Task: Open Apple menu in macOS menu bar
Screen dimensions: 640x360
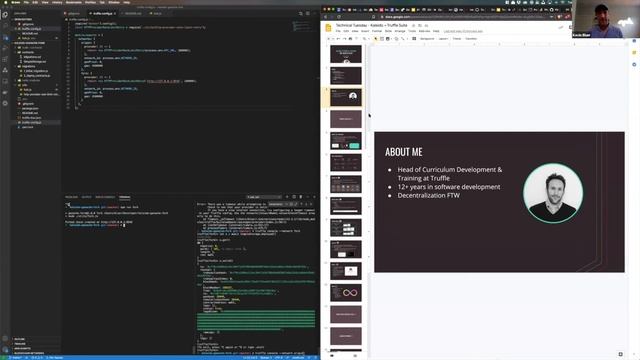Action: point(6,2)
